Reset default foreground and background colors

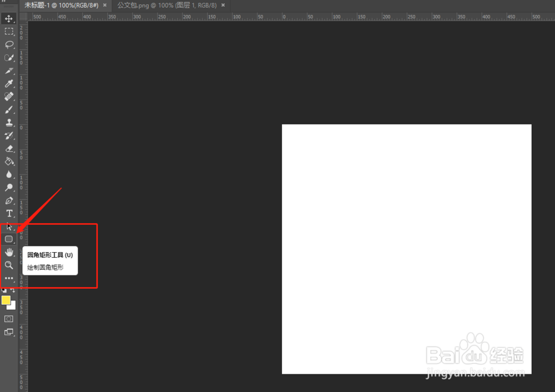[x=4, y=290]
